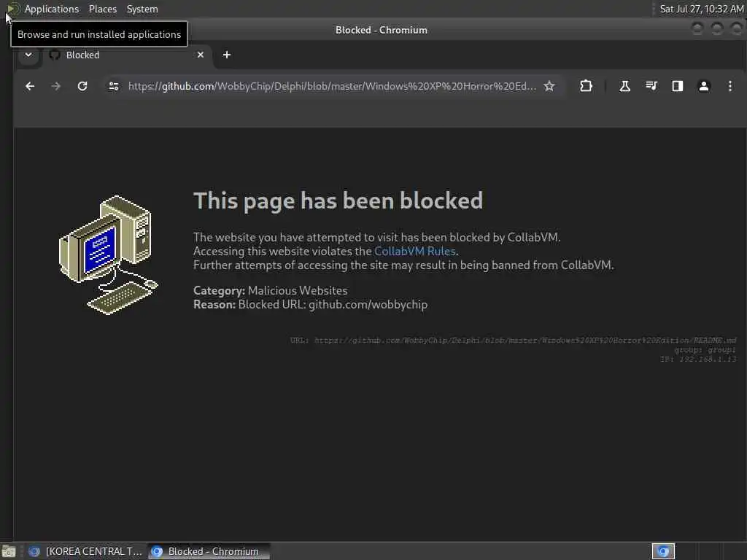Viewport: 747px width, 560px height.
Task: Click the 'Category: Malicious Websites' text
Action: click(270, 290)
